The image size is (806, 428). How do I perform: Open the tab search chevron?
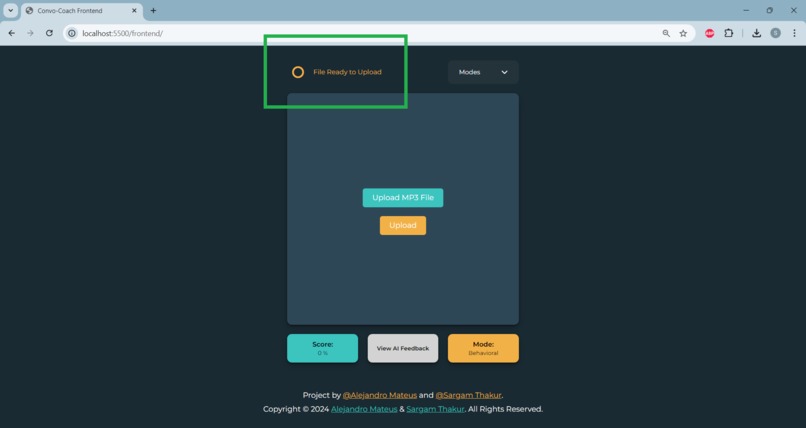click(10, 10)
